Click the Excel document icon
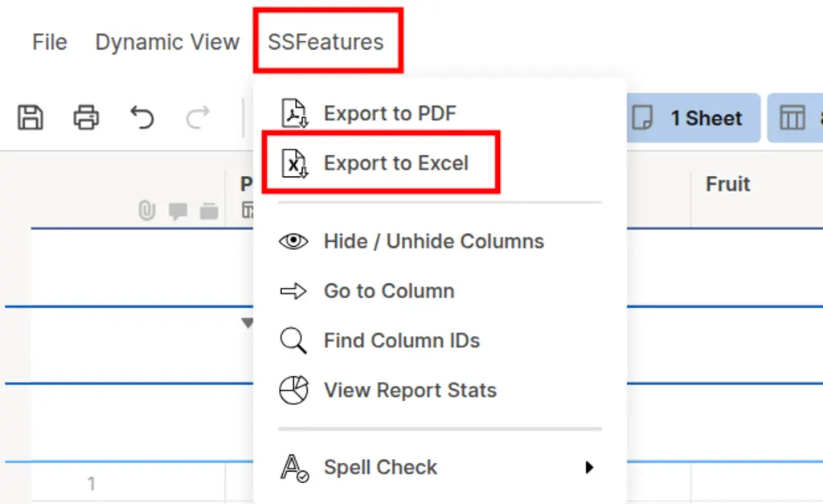 point(294,162)
